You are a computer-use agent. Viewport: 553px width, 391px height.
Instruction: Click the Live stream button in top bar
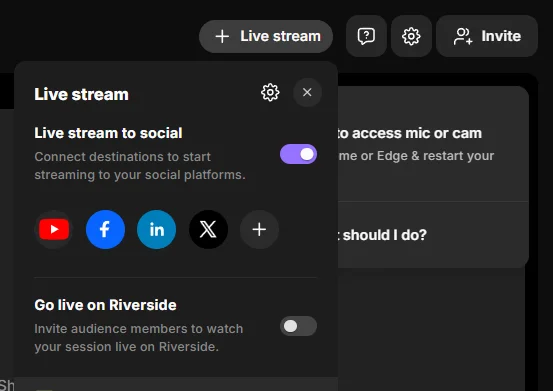[266, 36]
